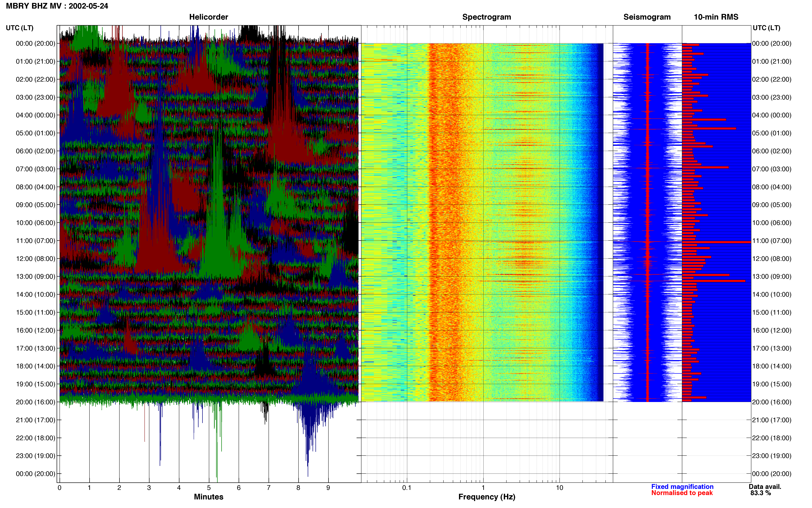Image resolution: width=812 pixels, height=508 pixels.
Task: Click helicorder time label '02:00 (22:00)'
Action: pos(36,79)
